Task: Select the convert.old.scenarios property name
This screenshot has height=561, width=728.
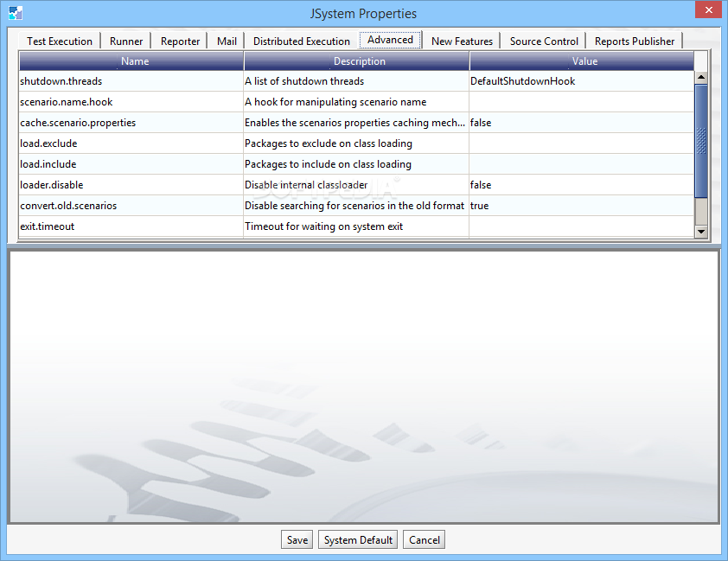Action: coord(131,206)
